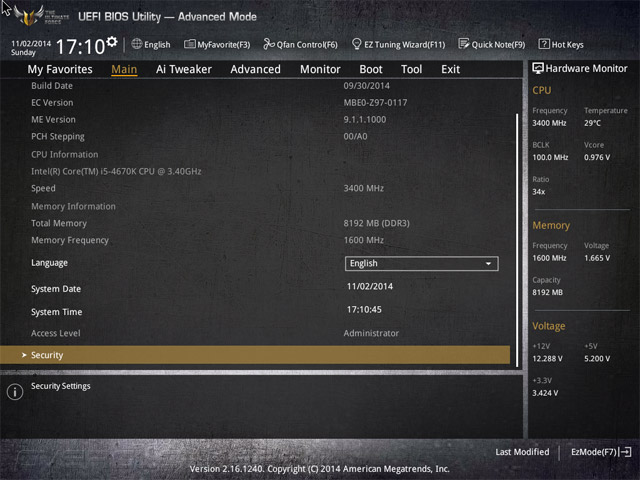
Task: Click the Language label
Action: (49, 263)
